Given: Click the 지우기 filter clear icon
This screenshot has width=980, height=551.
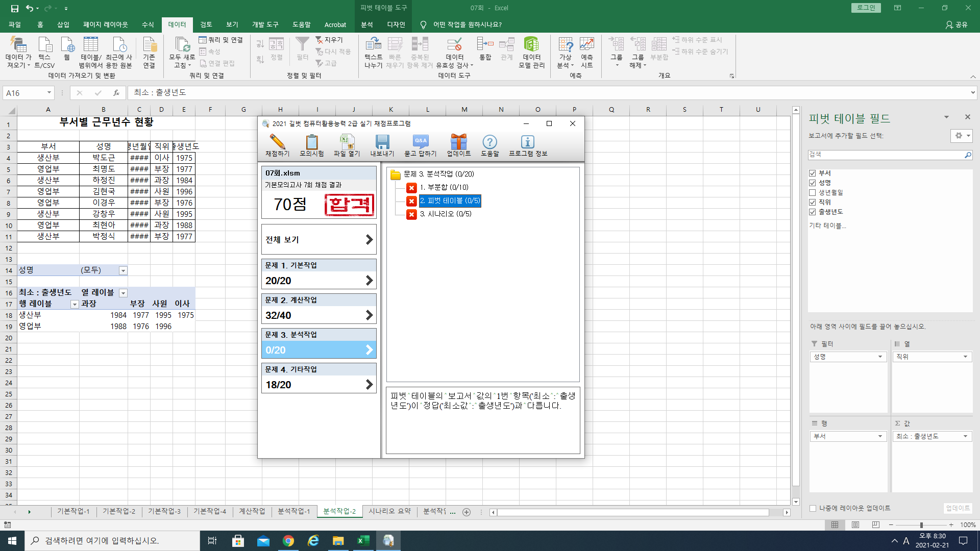Looking at the screenshot, I should [329, 40].
